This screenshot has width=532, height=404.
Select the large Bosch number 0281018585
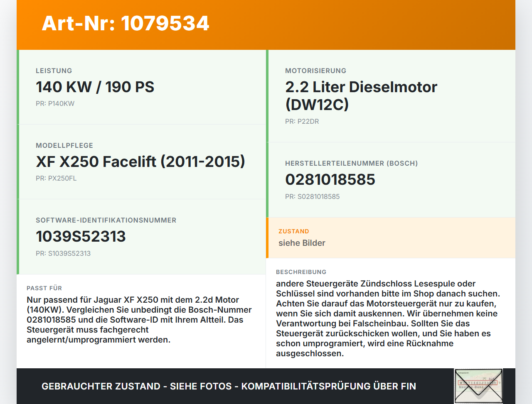pos(330,179)
